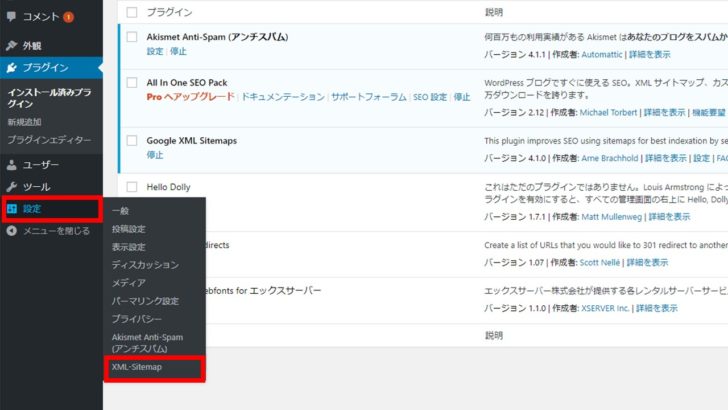Click the プラグイン column header

[169, 12]
